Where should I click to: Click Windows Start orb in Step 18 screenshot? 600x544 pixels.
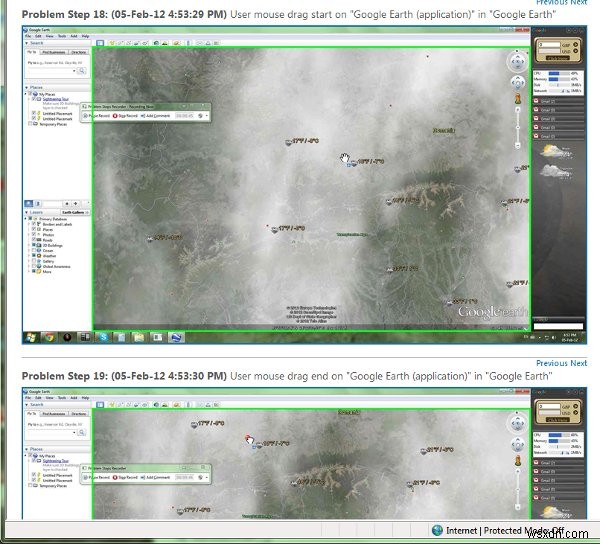tap(31, 337)
